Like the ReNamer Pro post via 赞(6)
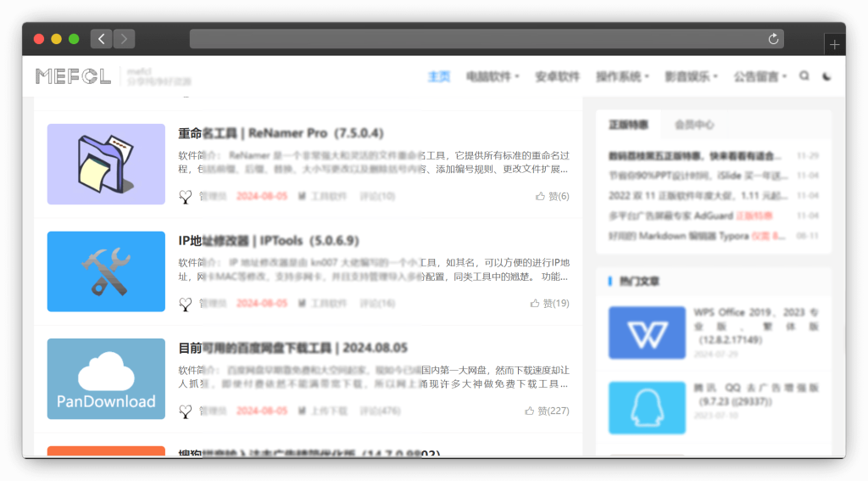This screenshot has width=868, height=481. [x=552, y=196]
